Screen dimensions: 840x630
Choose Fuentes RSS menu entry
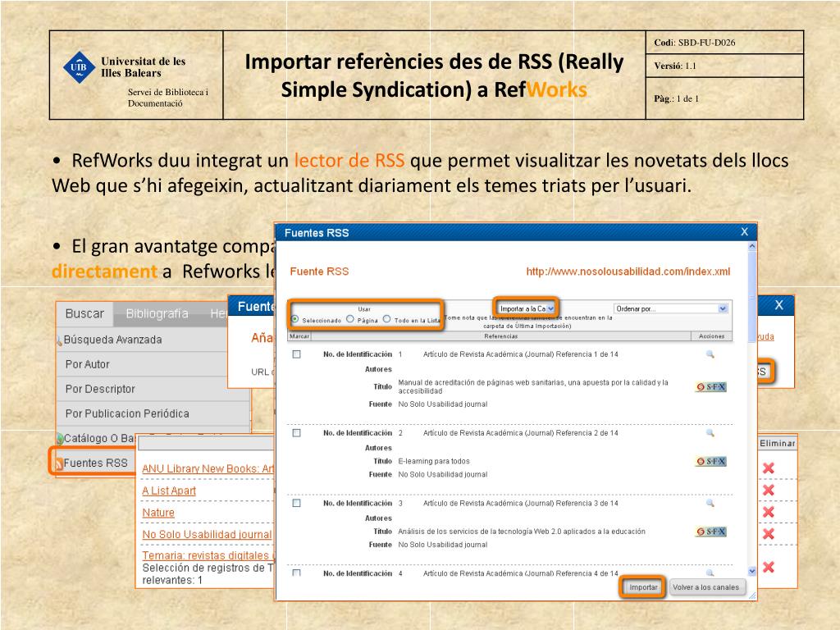[95, 463]
